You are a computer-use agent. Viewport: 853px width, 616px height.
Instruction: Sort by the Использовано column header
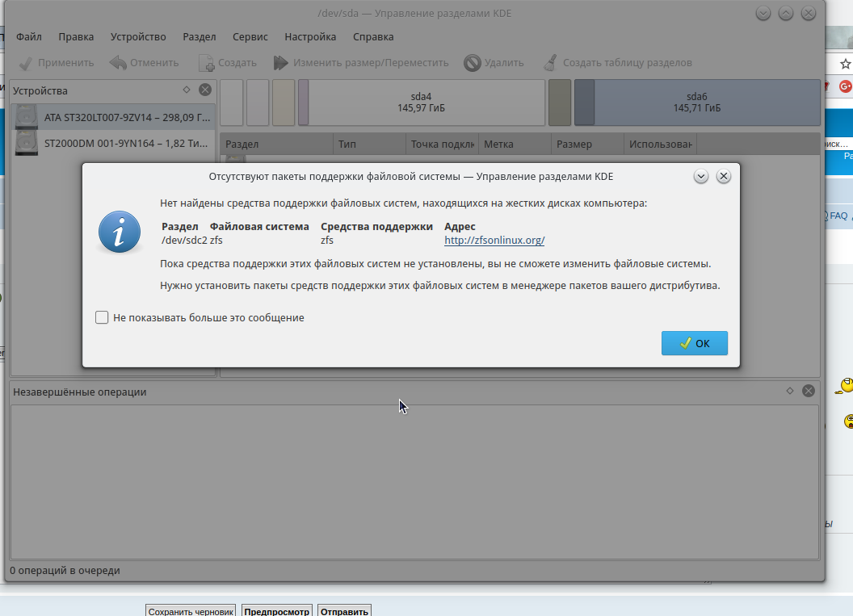[661, 144]
